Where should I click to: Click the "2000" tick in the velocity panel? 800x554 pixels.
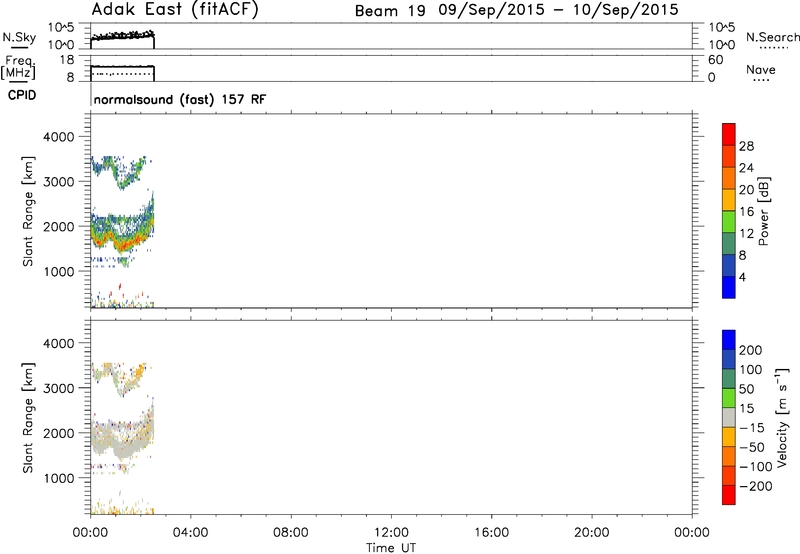tap(59, 433)
